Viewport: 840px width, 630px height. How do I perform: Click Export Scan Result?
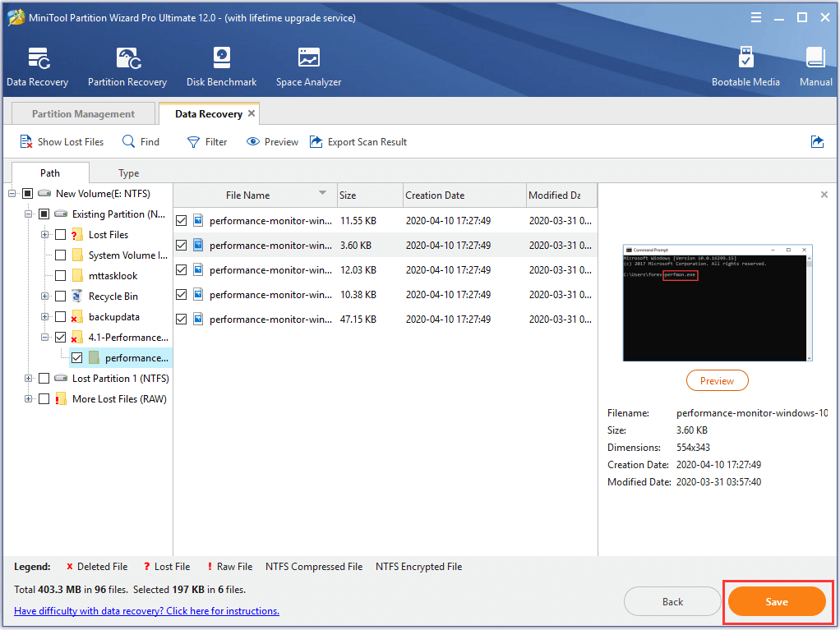click(358, 142)
